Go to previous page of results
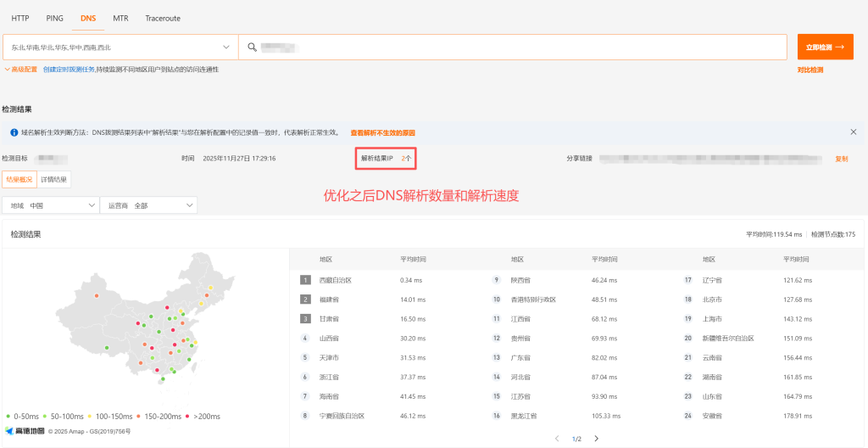Image resolution: width=868 pixels, height=448 pixels. (x=557, y=439)
